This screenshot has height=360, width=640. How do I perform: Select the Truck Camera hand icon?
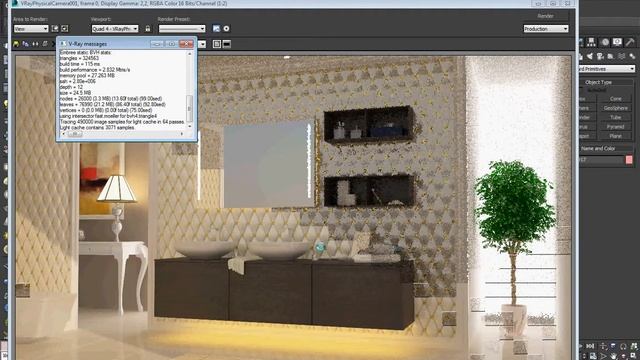point(613,356)
